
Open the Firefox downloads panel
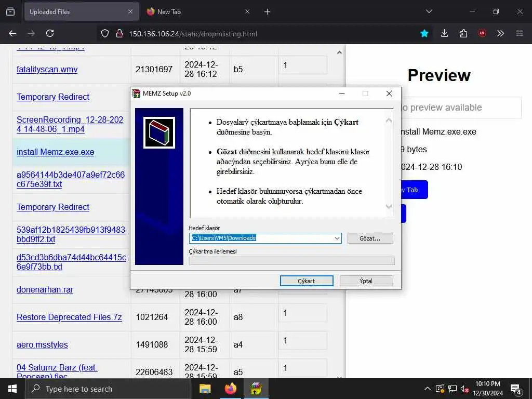[x=445, y=33]
